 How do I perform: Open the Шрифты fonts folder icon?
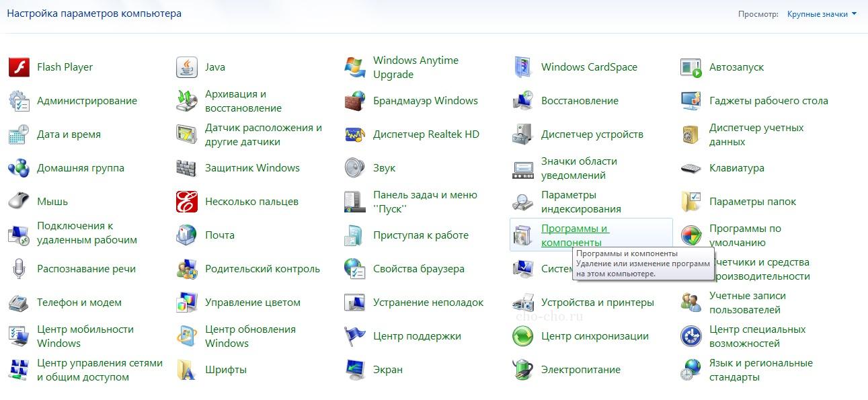point(186,370)
